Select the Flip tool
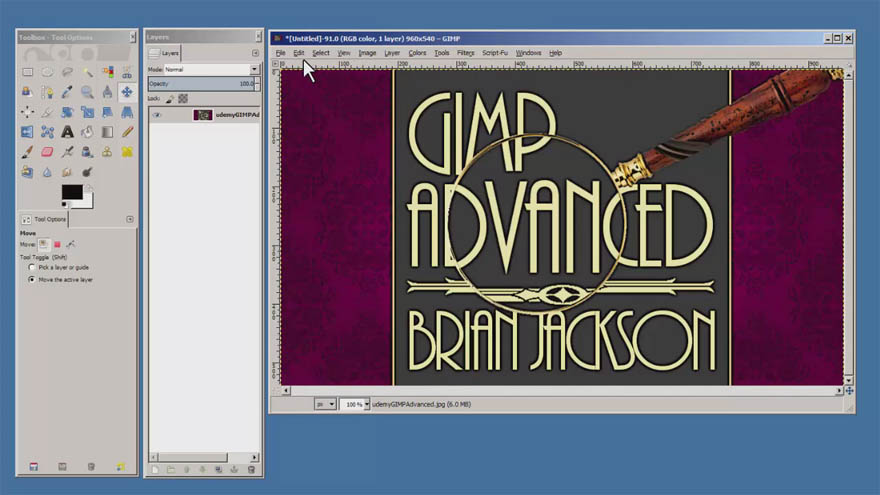This screenshot has height=495, width=880. pyautogui.click(x=28, y=132)
